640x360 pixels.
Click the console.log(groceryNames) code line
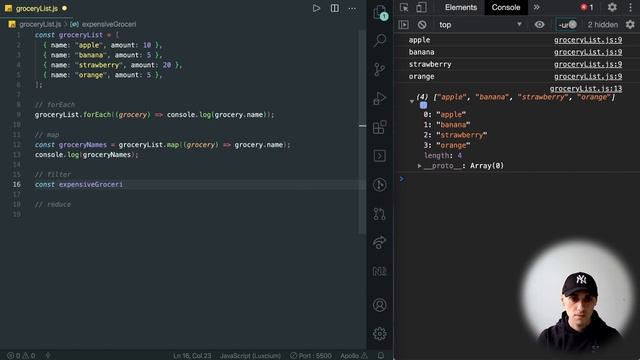coord(87,155)
